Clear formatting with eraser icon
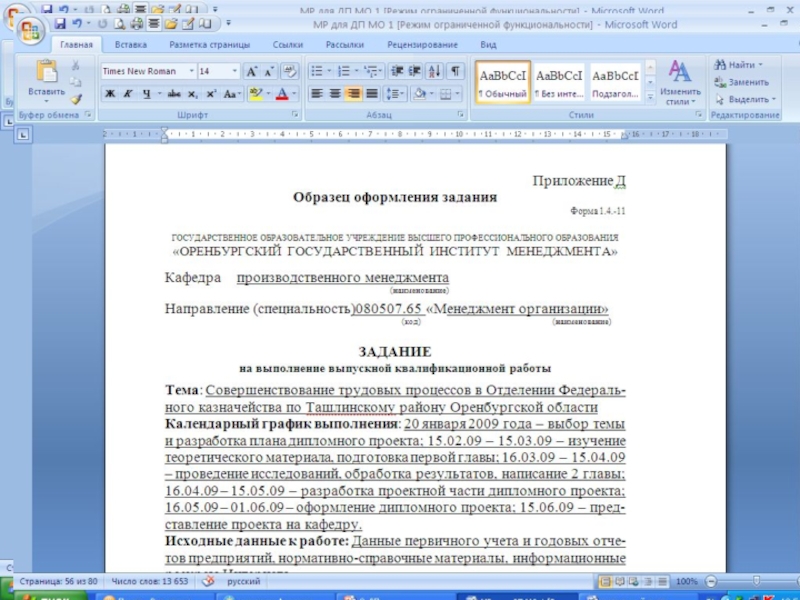 (289, 71)
